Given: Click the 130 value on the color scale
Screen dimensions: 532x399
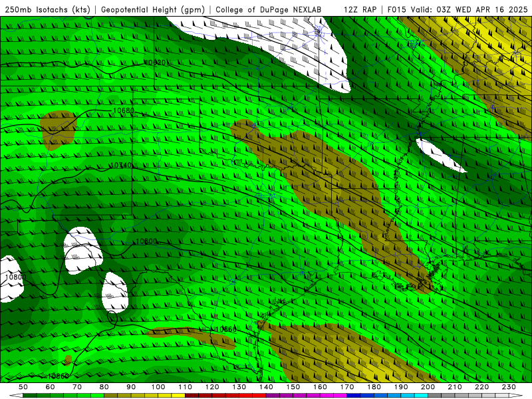Looking at the screenshot, I should 239,387.
